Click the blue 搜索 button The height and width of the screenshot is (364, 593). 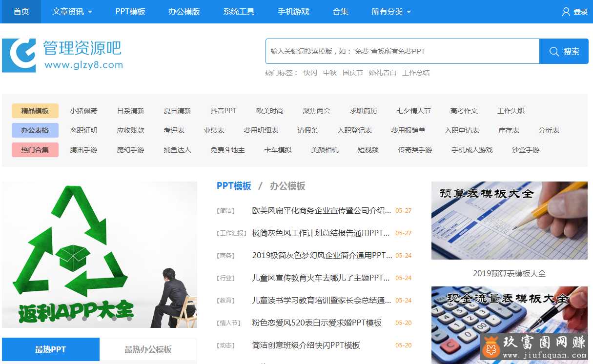point(564,51)
